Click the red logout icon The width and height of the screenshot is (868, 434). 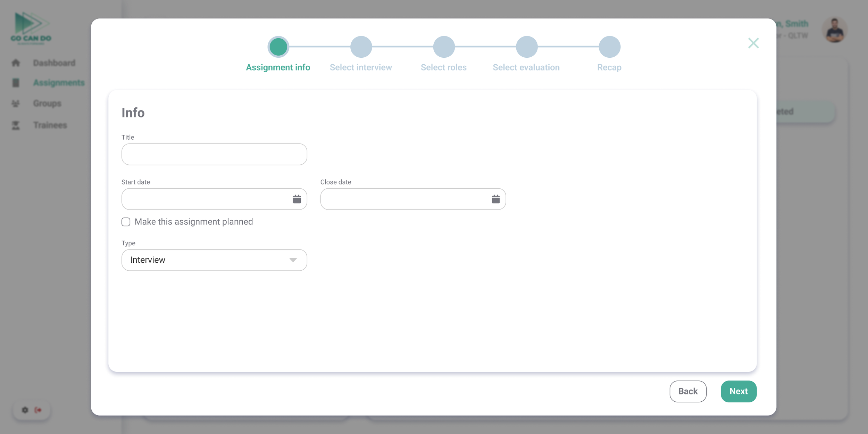point(38,410)
